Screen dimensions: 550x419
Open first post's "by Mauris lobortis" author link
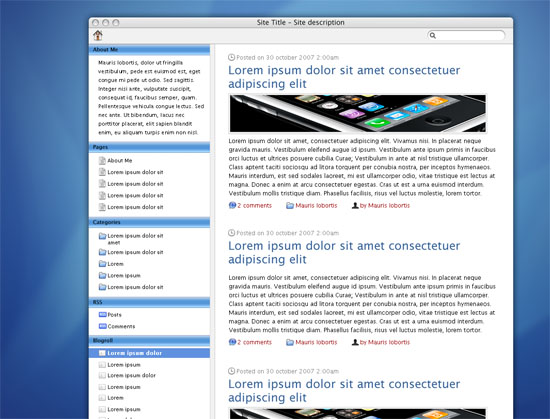[x=385, y=205]
